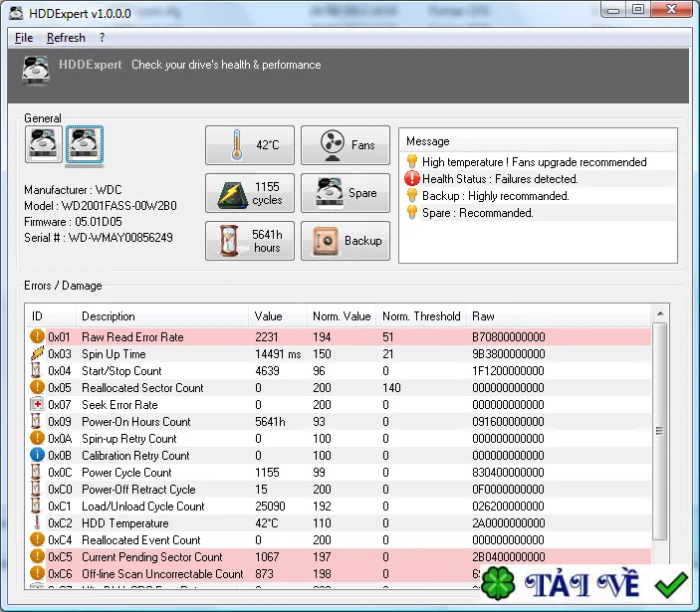Image resolution: width=700 pixels, height=612 pixels.
Task: Click the Norm. Threshold column header
Action: (421, 316)
